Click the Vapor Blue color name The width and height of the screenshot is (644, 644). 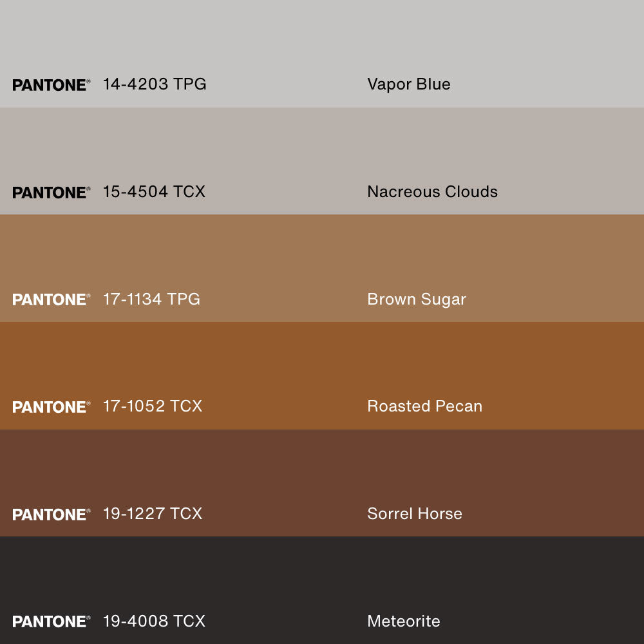pos(408,84)
